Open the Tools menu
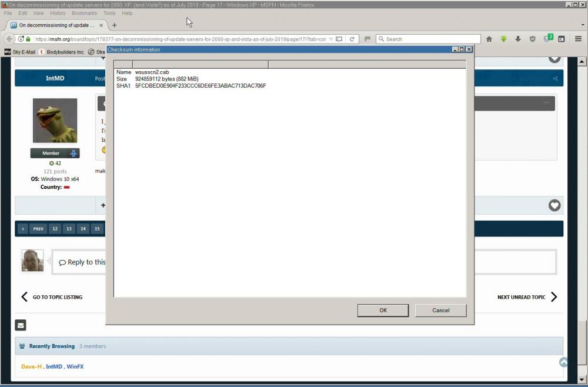 [109, 13]
